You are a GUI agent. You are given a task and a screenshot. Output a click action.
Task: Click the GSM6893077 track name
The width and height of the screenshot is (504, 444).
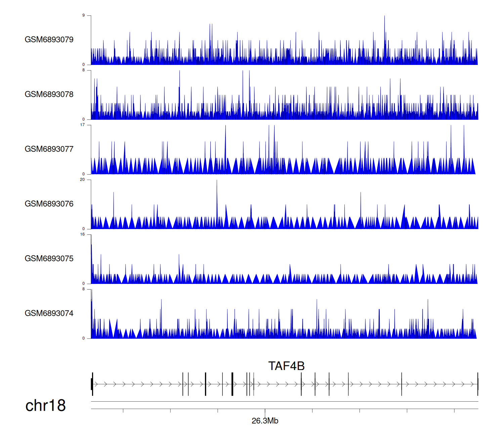[49, 149]
